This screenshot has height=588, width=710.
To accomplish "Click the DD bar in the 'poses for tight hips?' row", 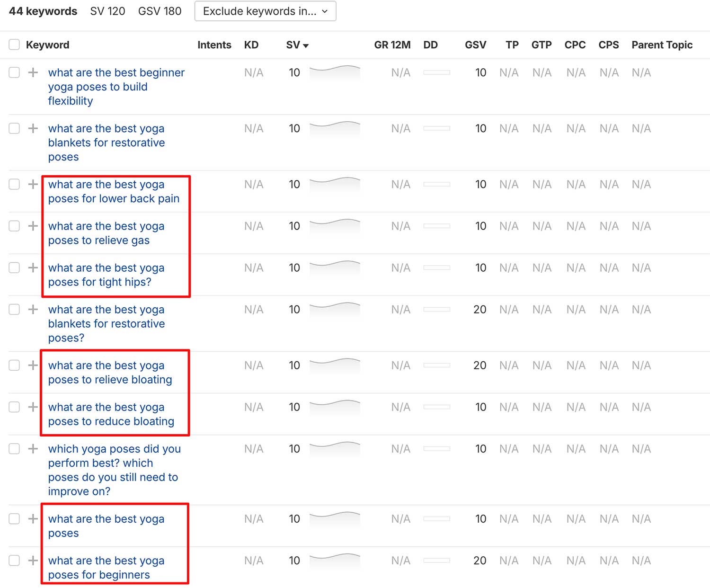I will [x=436, y=268].
